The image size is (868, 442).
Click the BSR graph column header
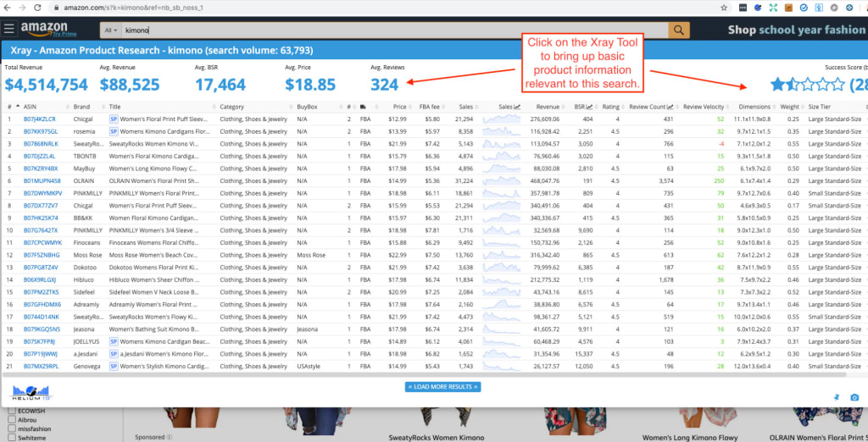[583, 107]
